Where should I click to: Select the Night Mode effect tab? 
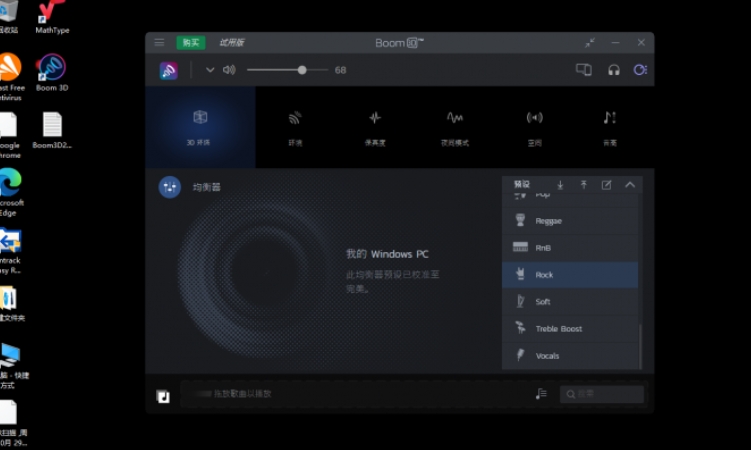tap(455, 127)
